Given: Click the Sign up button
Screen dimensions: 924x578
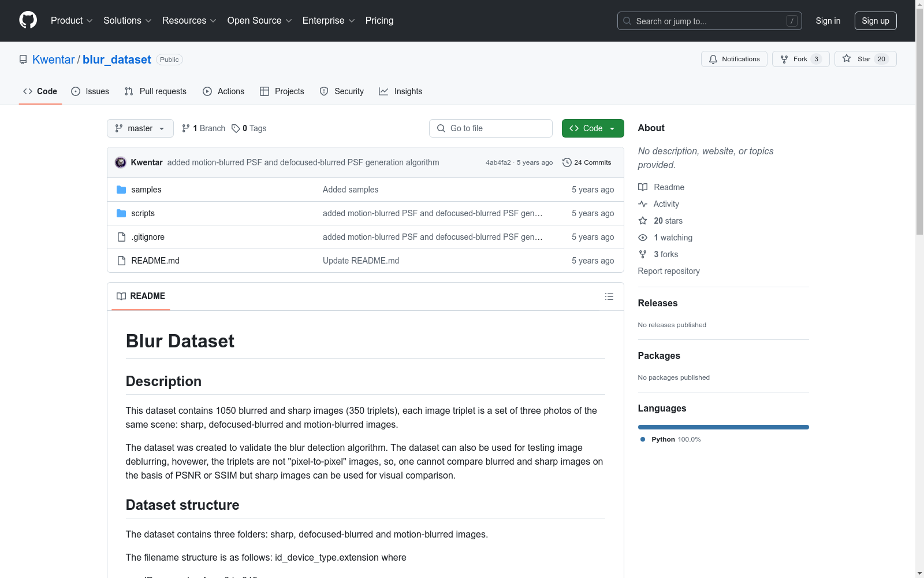Looking at the screenshot, I should click(875, 21).
